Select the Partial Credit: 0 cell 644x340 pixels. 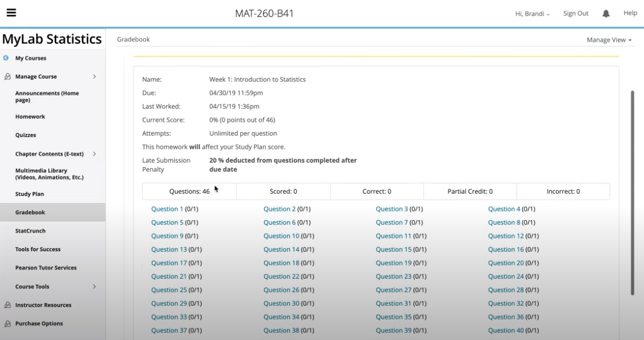(470, 191)
